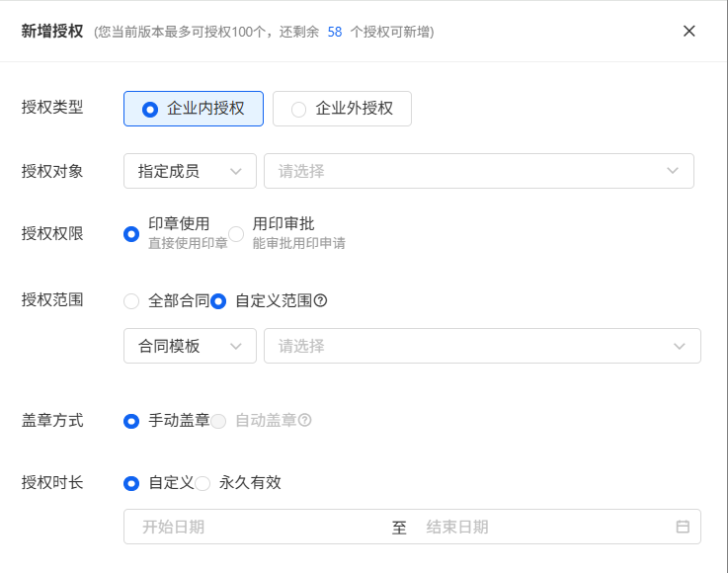Viewport: 728px width, 573px height.
Task: Expand the template 请选择 selector under 授权范围
Action: pyautogui.click(x=481, y=346)
